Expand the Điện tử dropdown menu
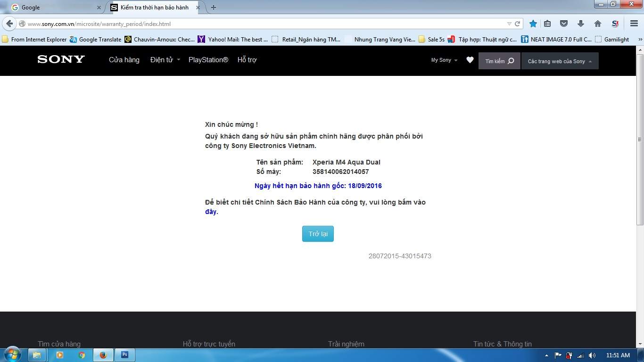Viewport: 644px width, 362px height. pos(165,60)
